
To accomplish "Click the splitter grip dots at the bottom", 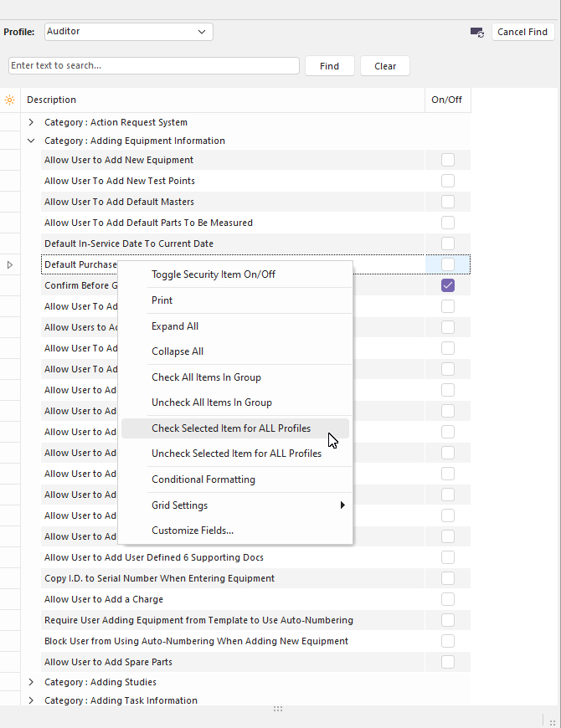I will pyautogui.click(x=278, y=709).
